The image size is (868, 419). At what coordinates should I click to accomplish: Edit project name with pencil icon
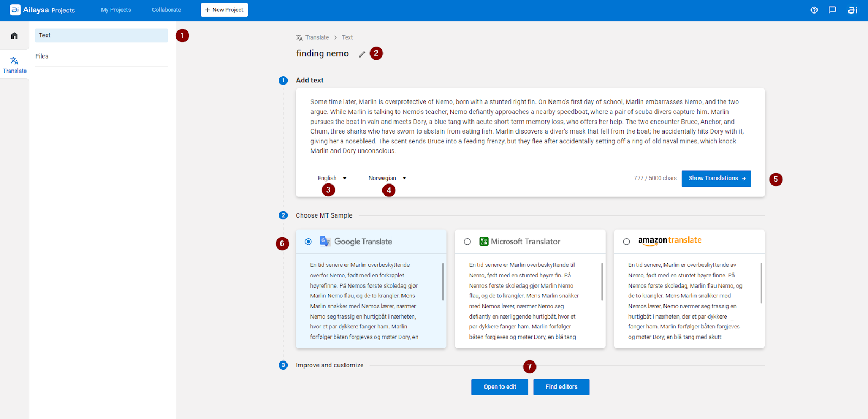tap(362, 54)
